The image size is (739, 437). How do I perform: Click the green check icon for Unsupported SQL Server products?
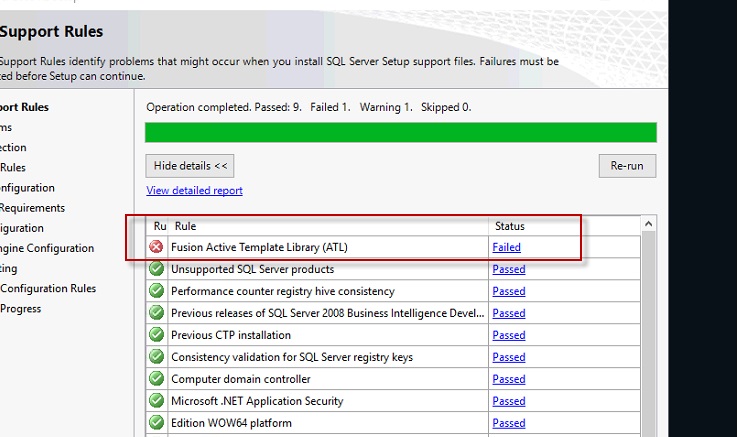tap(156, 269)
